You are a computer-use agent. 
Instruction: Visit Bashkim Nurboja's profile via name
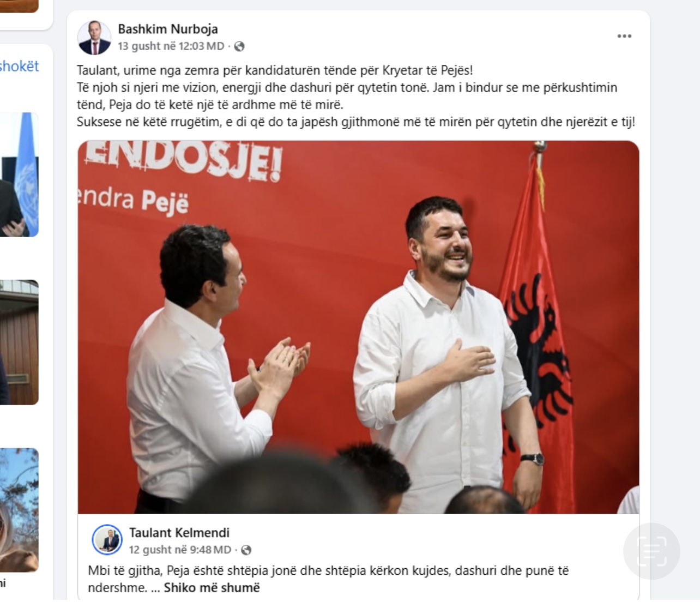[168, 29]
